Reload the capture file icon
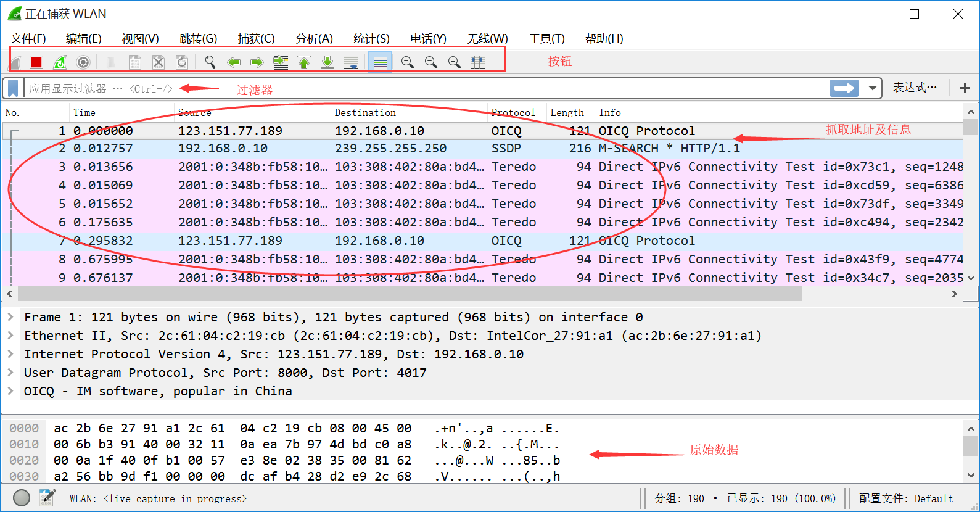Image resolution: width=980 pixels, height=512 pixels. 182,62
